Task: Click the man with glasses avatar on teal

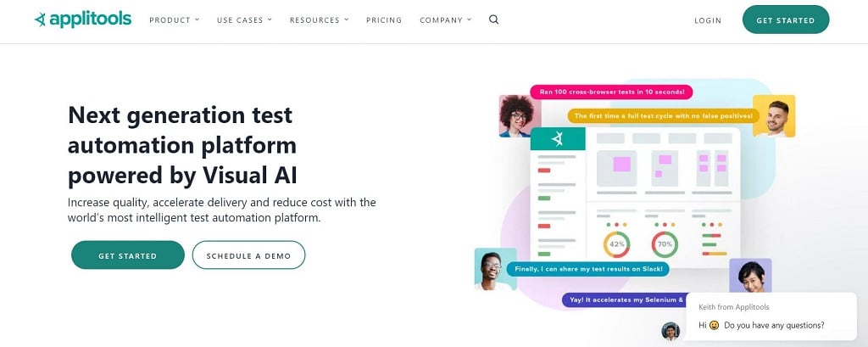Action: [x=495, y=269]
